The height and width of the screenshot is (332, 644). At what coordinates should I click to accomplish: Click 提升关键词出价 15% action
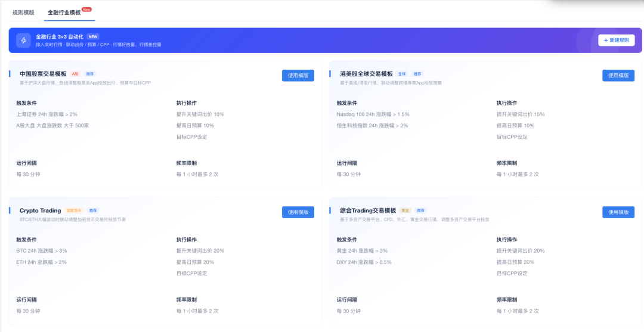pyautogui.click(x=521, y=114)
